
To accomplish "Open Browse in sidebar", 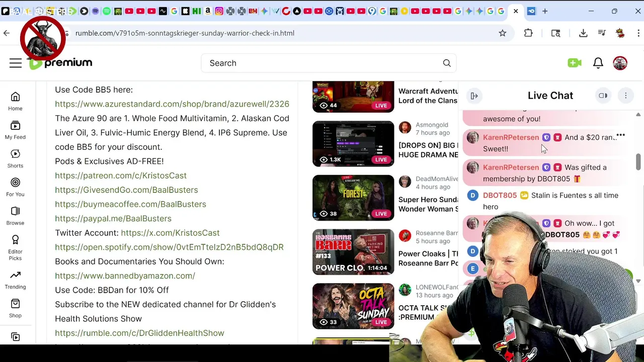I will point(15,216).
